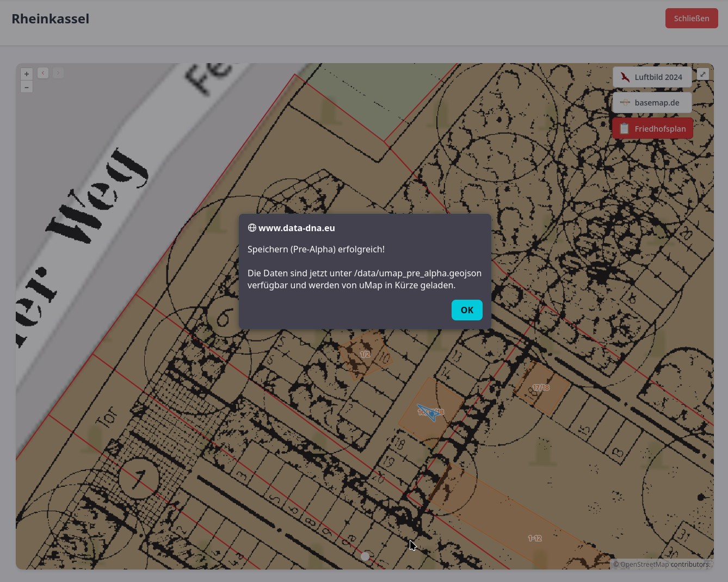The height and width of the screenshot is (582, 728).
Task: Select grave field labeled 1-12
Action: [x=534, y=538]
